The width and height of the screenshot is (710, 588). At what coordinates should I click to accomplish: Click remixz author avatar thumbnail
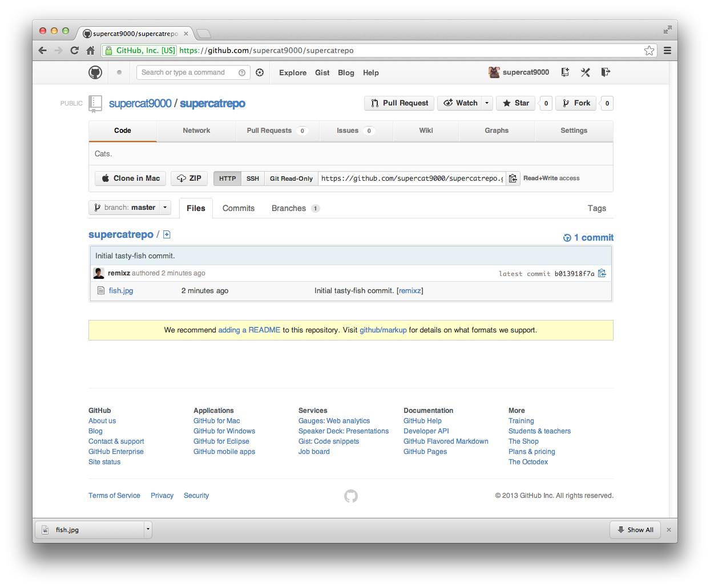point(99,273)
